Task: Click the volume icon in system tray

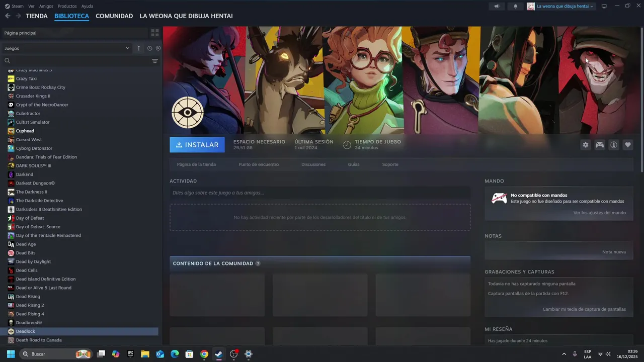Action: click(608, 354)
